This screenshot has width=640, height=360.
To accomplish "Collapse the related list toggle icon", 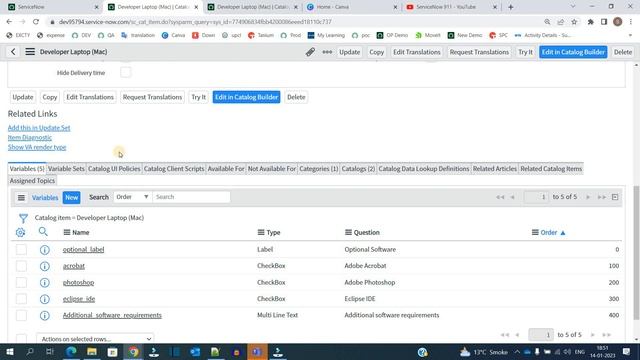I will pyautogui.click(x=615, y=197).
